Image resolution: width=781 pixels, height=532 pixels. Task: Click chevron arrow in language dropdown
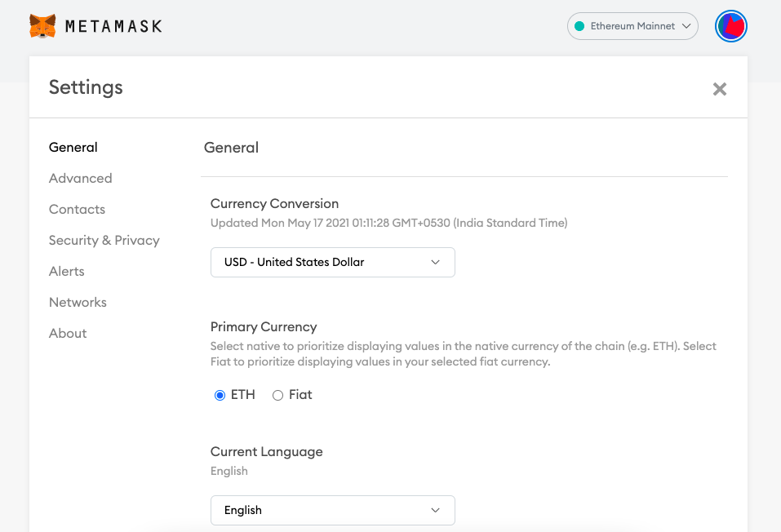click(435, 510)
